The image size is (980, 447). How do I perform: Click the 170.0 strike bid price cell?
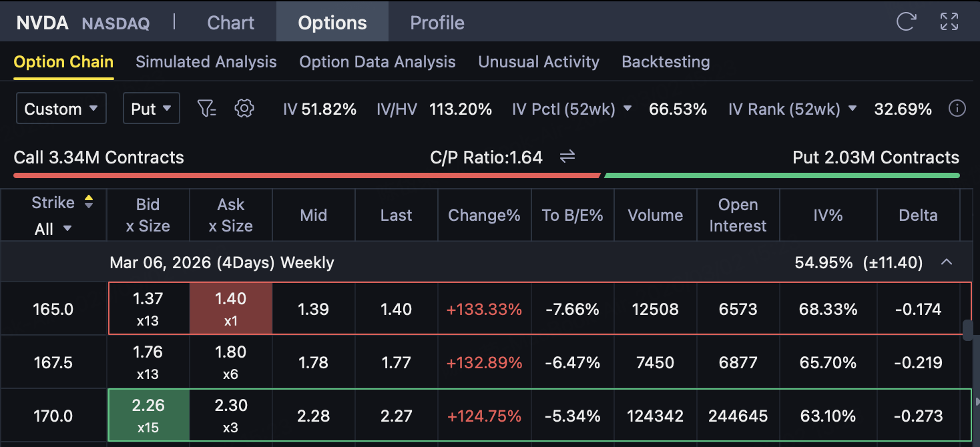click(148, 415)
